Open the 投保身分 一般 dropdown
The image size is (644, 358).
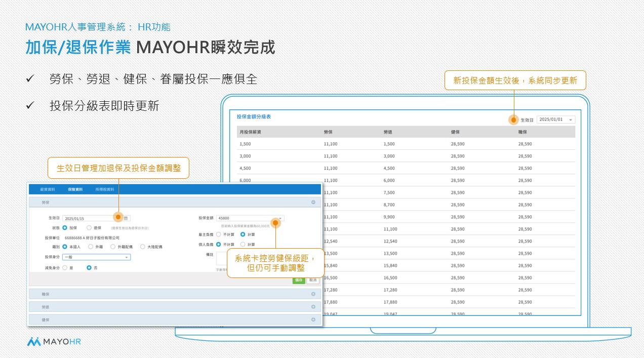[x=96, y=257]
